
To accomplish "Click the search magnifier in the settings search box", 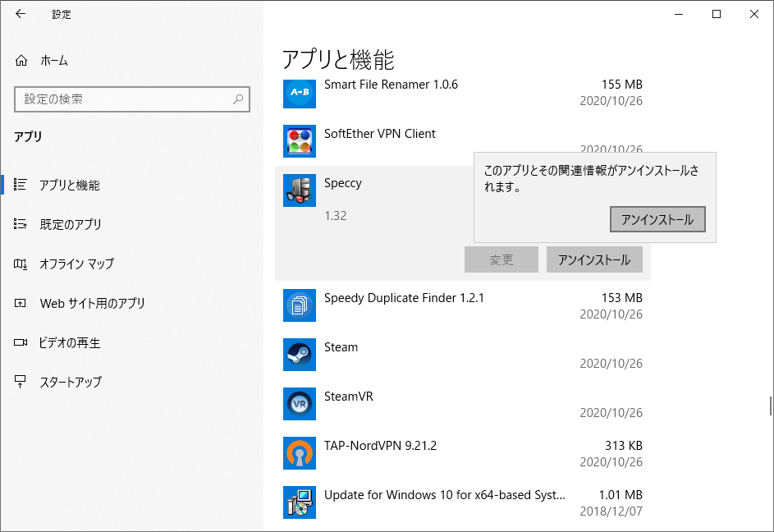I will point(238,99).
